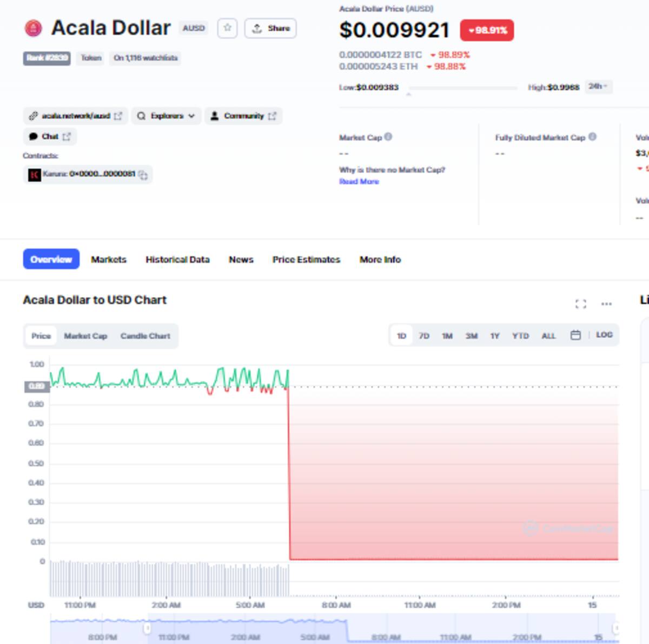Click right handle of chart navigator
The image size is (649, 644).
click(x=615, y=628)
